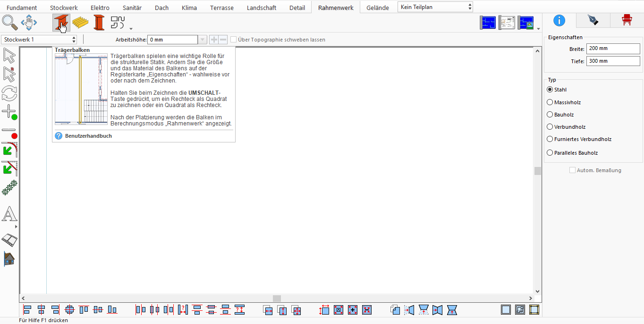The height and width of the screenshot is (324, 644).
Task: Open the pen nib panel tab
Action: pyautogui.click(x=593, y=20)
